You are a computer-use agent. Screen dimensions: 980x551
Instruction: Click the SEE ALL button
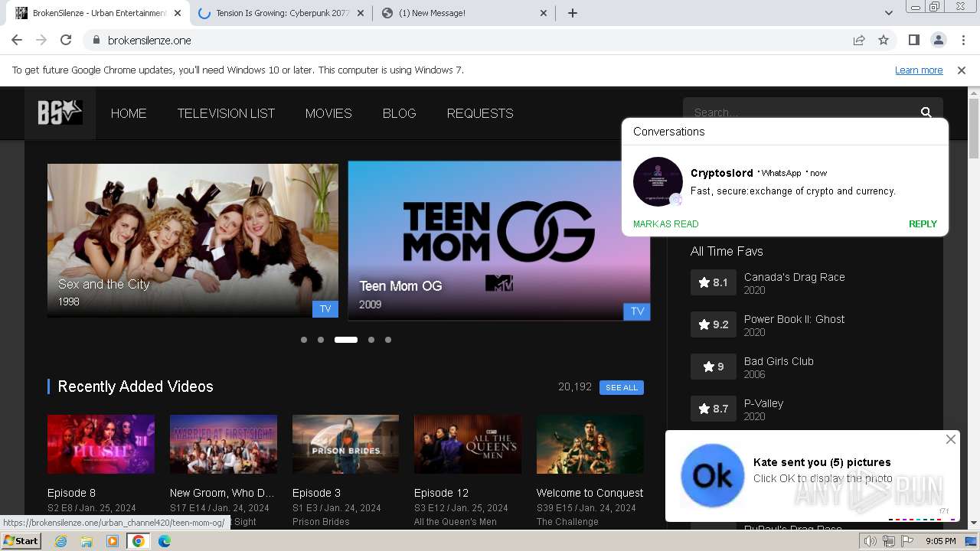[622, 387]
